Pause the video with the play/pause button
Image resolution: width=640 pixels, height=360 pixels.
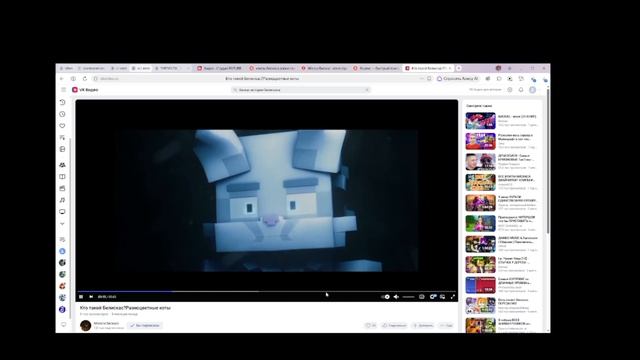click(81, 297)
